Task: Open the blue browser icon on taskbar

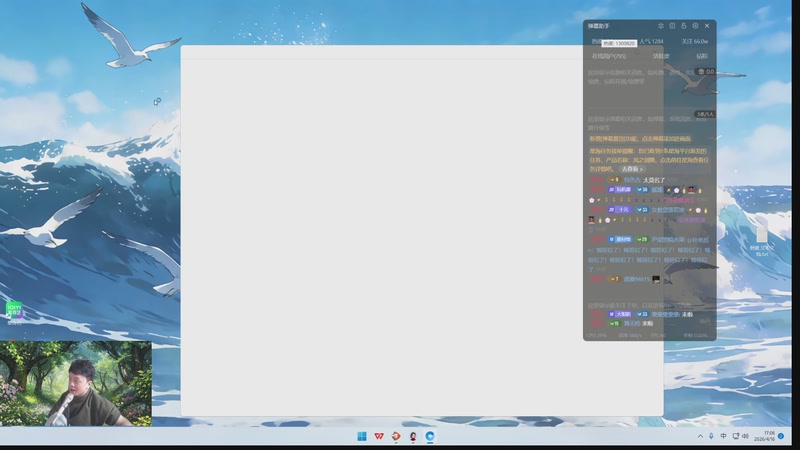Action: (430, 436)
